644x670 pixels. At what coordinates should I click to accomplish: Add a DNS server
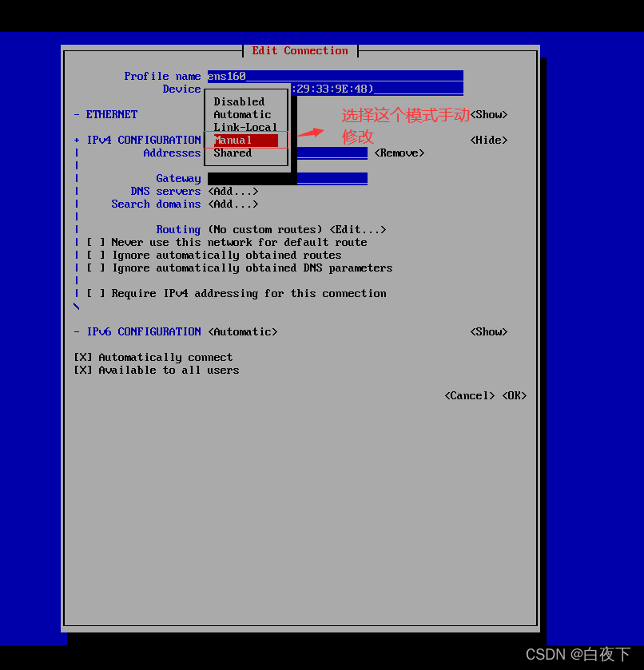pyautogui.click(x=233, y=192)
